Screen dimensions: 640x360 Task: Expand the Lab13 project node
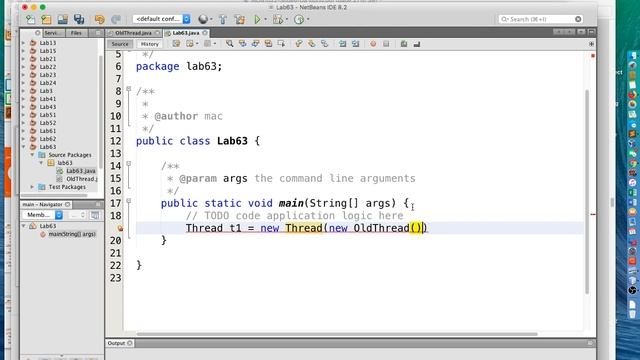coord(23,43)
